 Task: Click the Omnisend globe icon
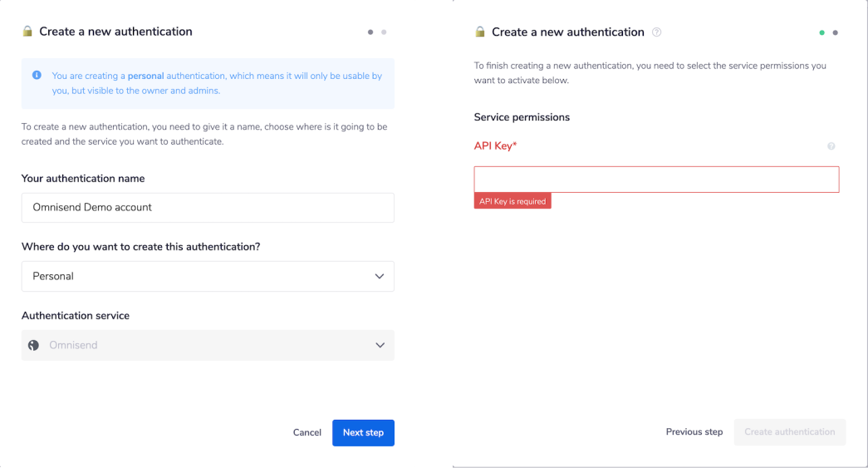point(33,345)
